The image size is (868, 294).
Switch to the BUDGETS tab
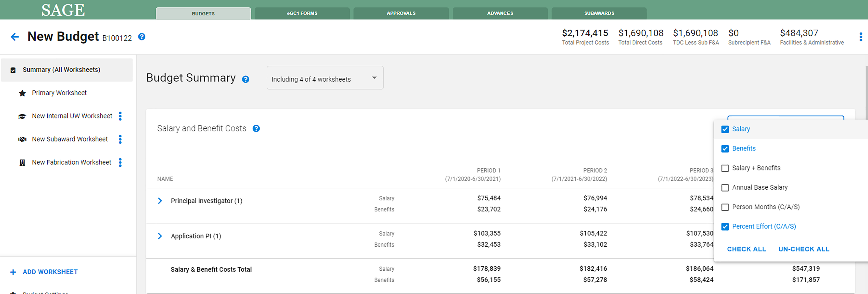203,14
